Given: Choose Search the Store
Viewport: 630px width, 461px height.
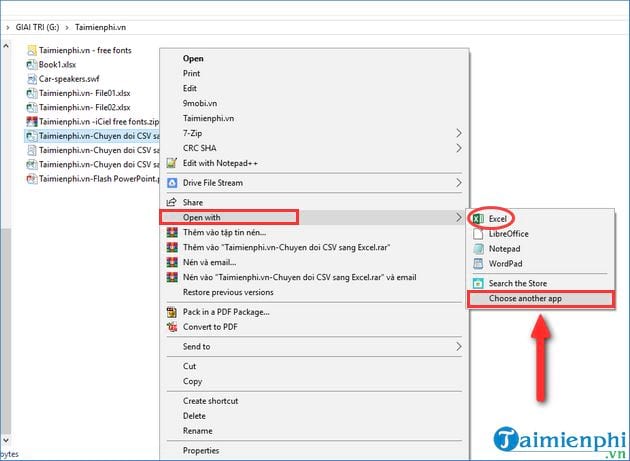Looking at the screenshot, I should (x=518, y=283).
